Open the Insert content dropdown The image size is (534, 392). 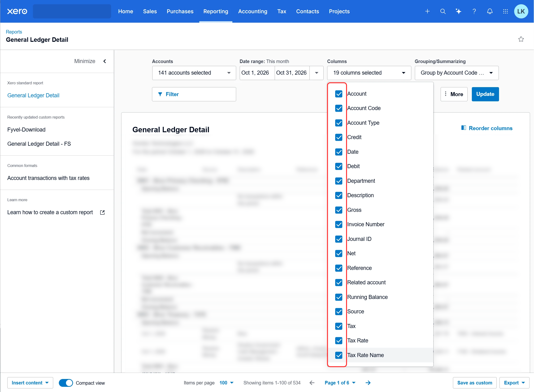pos(30,383)
